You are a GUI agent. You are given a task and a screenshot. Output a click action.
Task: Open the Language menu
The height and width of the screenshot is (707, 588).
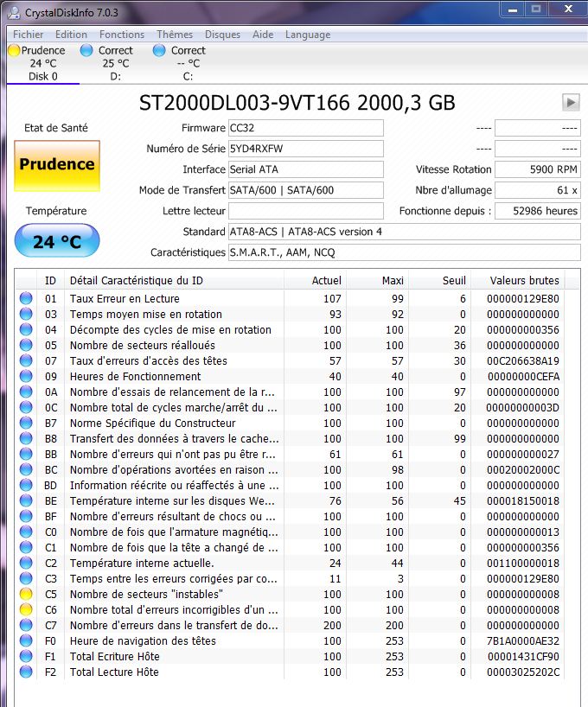[x=308, y=35]
